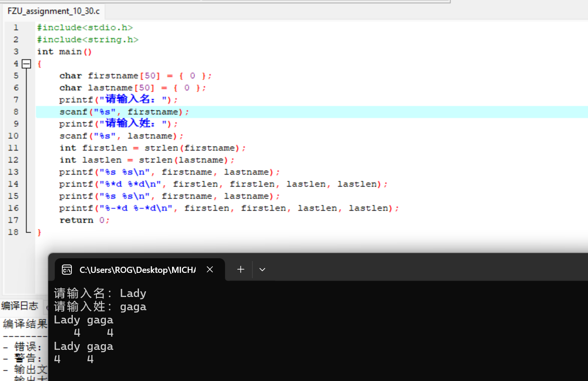Click line number 1 in the gutter
Image resolution: width=588 pixels, height=381 pixels.
(x=16, y=27)
